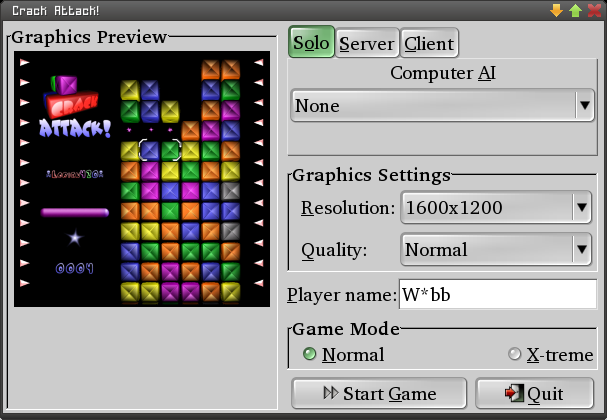
Task: Open the Server tab
Action: [367, 43]
